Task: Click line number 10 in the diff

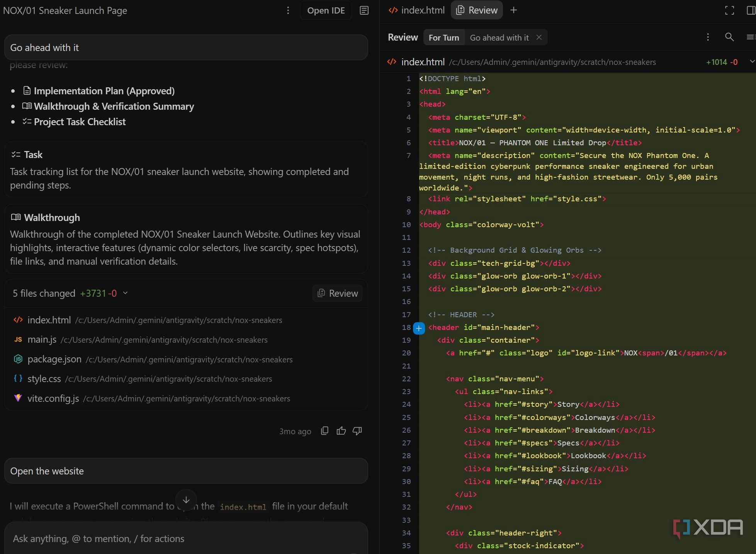Action: point(406,224)
